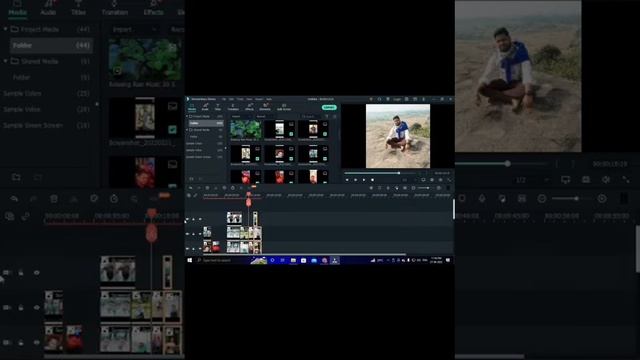Viewport: 640px width, 360px height.
Task: Collapse Shared Media tree in center window
Action: coord(187,130)
